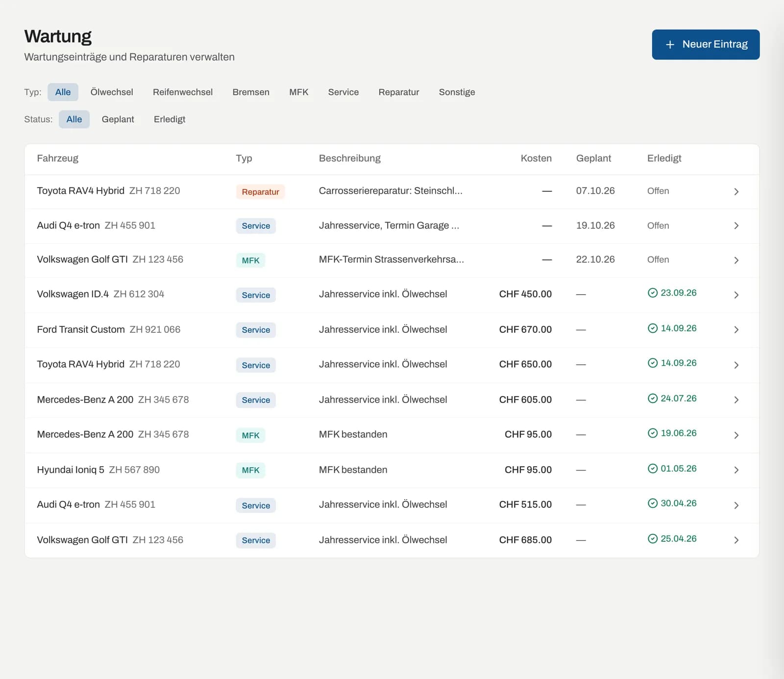Click the Geplant column header

click(593, 158)
